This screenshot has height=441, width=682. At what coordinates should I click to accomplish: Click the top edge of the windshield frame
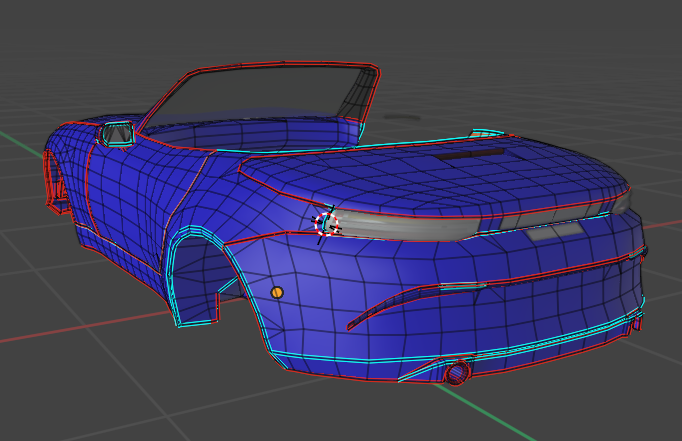[x=290, y=65]
